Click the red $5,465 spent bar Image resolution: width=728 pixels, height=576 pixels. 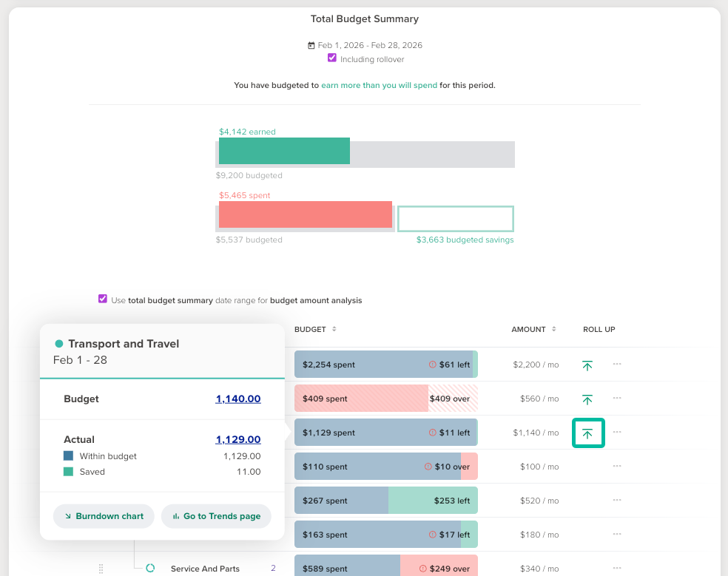pos(306,214)
